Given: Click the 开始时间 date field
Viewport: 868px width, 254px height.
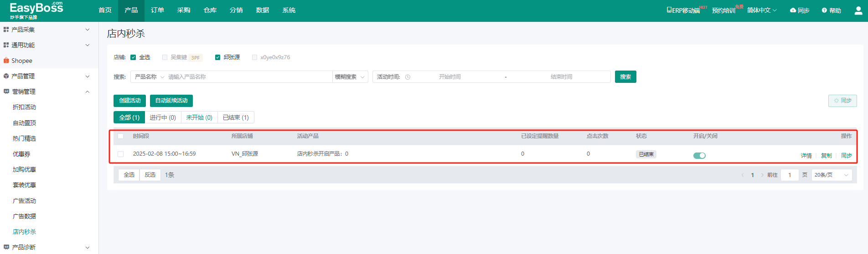Looking at the screenshot, I should click(x=449, y=77).
